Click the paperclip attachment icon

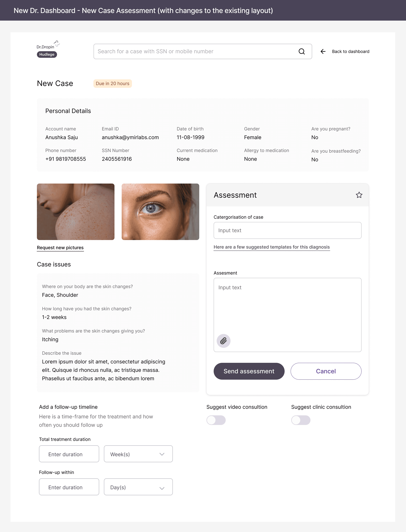[223, 341]
